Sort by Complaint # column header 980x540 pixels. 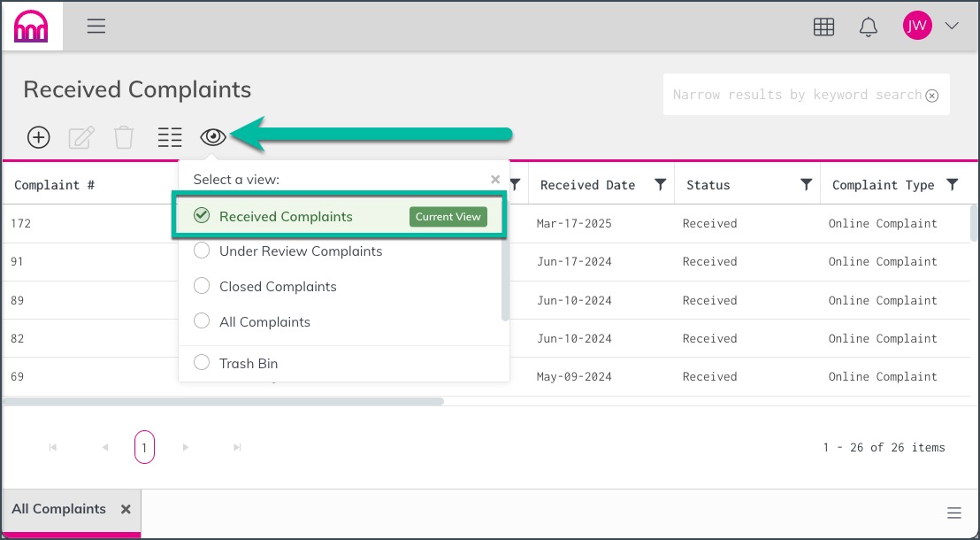(x=54, y=185)
